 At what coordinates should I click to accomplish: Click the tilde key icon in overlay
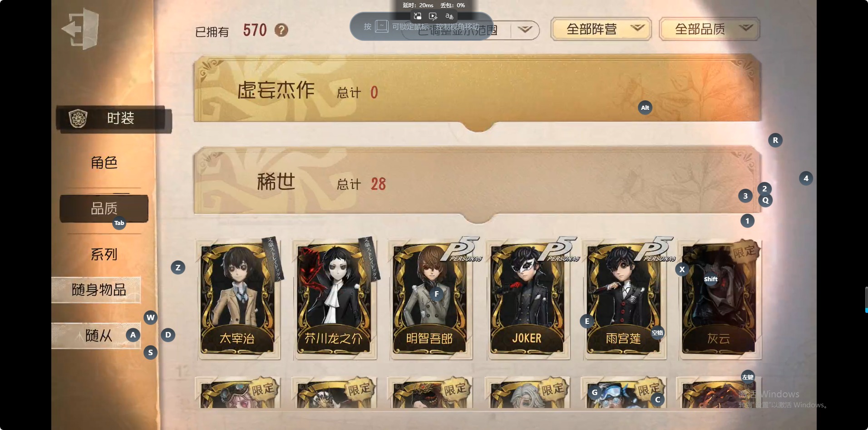click(382, 27)
